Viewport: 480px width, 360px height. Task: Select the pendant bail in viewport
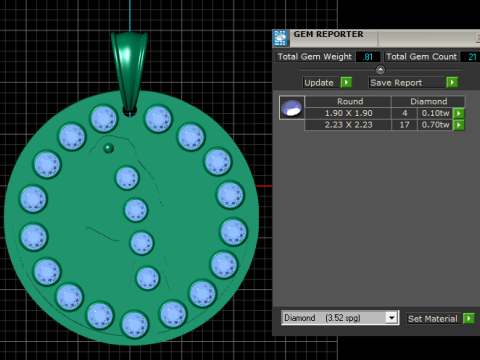click(129, 72)
